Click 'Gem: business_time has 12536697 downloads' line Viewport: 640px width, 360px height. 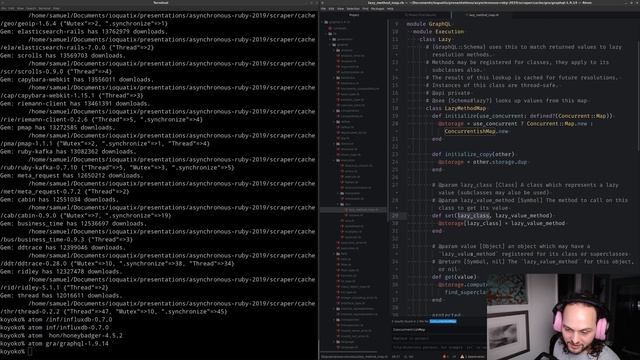(73, 223)
